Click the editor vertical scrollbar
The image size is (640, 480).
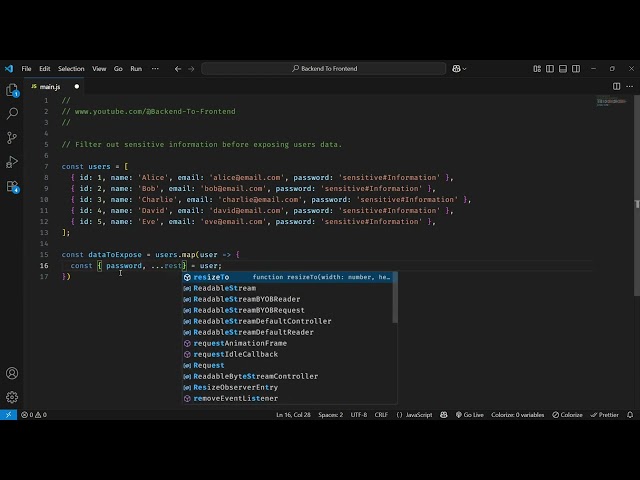[637, 195]
